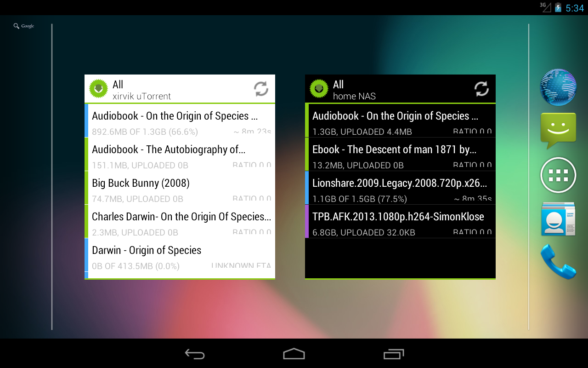
Task: Tap the uTorrent logo on the home NAS widget
Action: pos(319,88)
